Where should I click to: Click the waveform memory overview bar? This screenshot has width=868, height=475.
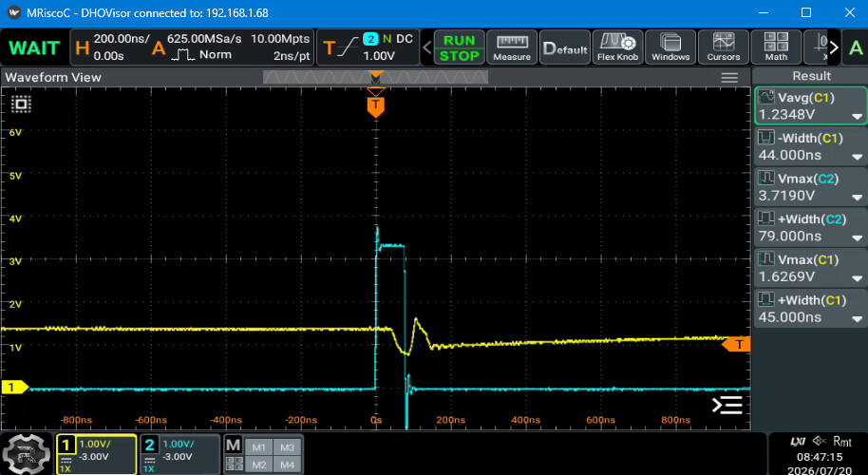point(375,78)
